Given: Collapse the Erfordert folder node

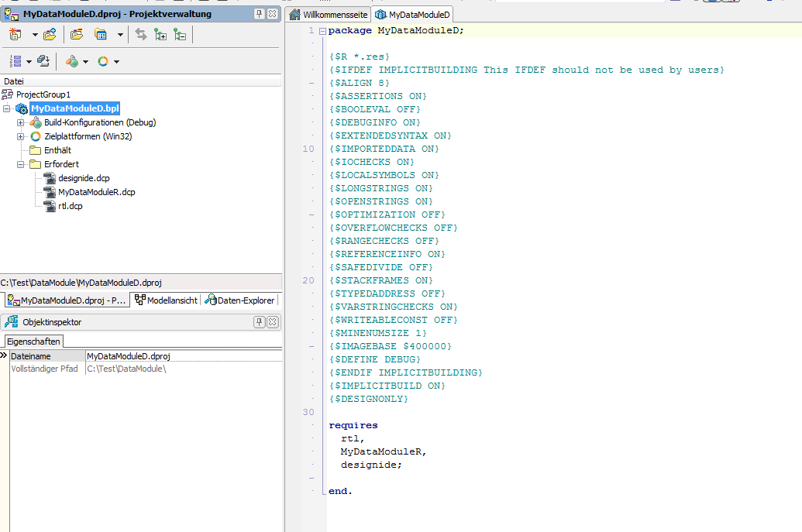Looking at the screenshot, I should [x=20, y=164].
